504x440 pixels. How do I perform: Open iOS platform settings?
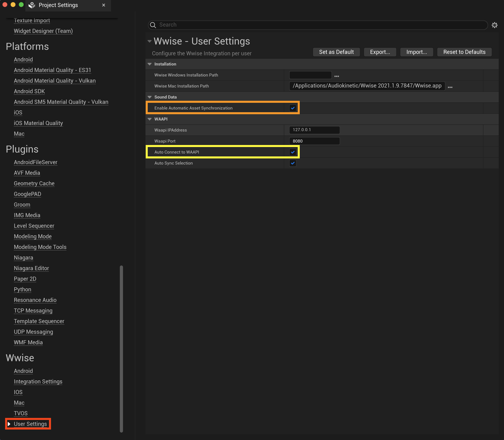(18, 112)
